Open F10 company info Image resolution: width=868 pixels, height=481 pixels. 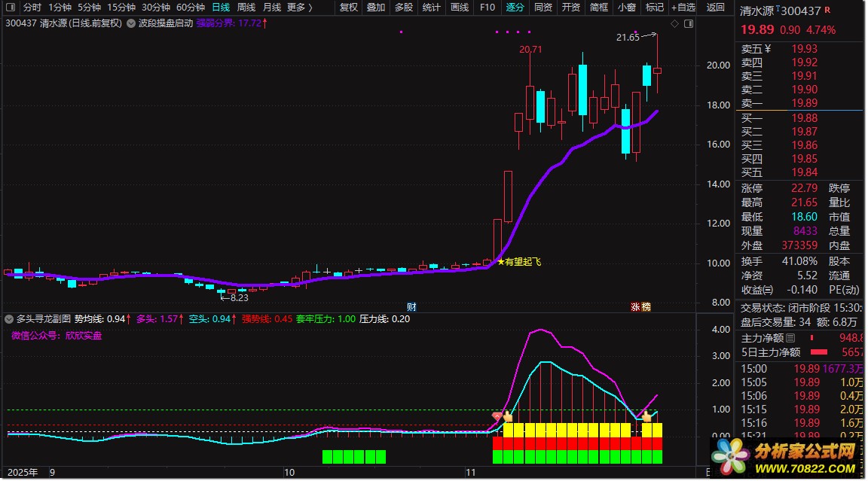click(x=487, y=8)
